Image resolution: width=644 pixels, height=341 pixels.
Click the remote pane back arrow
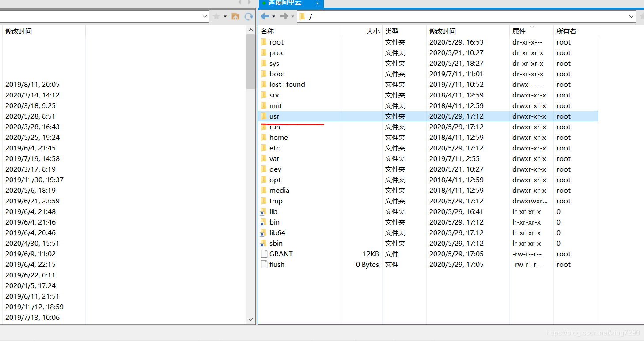265,16
